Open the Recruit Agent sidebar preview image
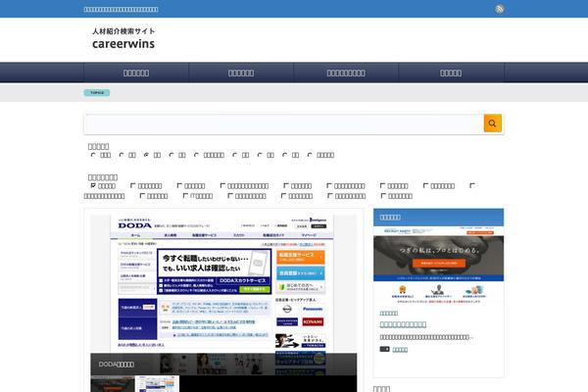This screenshot has width=588, height=392. pyautogui.click(x=438, y=265)
